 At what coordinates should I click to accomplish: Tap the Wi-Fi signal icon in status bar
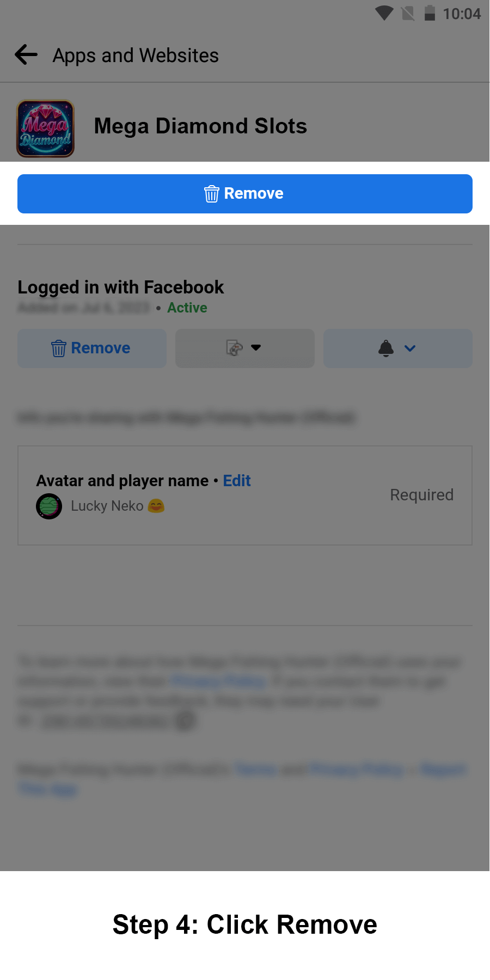[384, 13]
